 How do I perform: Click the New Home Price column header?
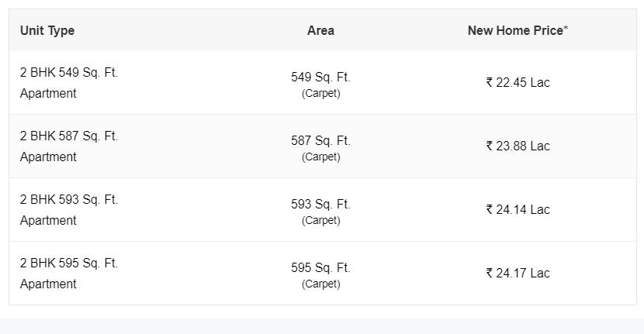pyautogui.click(x=518, y=30)
